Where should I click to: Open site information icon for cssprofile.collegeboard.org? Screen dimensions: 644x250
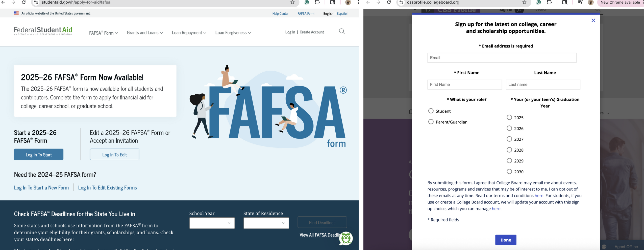click(x=401, y=2)
